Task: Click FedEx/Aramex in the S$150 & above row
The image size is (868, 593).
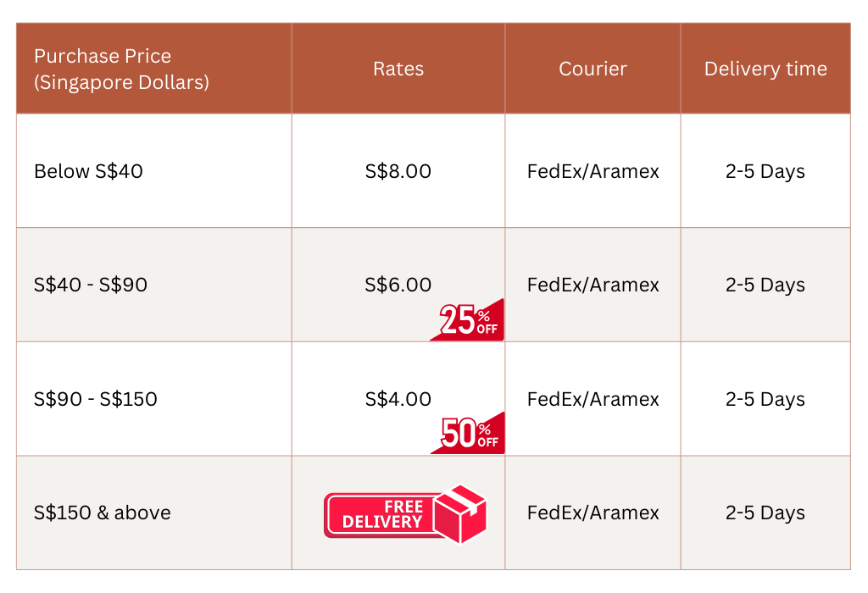Action: click(593, 513)
